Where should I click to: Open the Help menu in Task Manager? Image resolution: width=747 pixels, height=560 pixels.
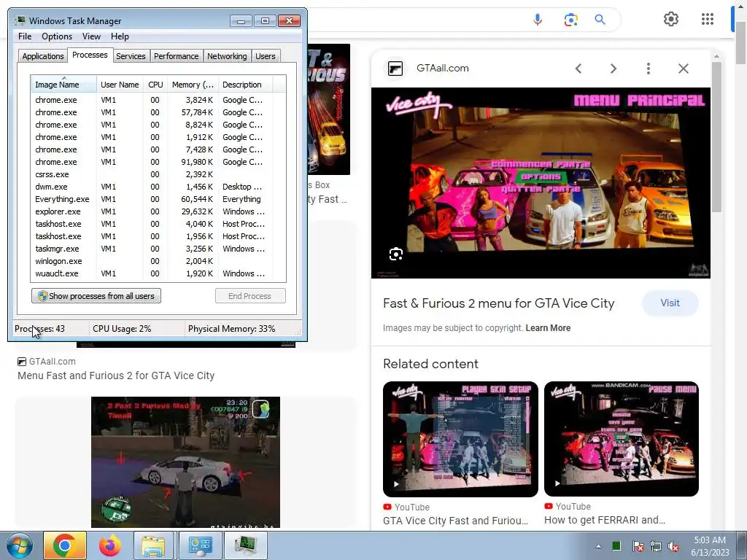coord(120,36)
